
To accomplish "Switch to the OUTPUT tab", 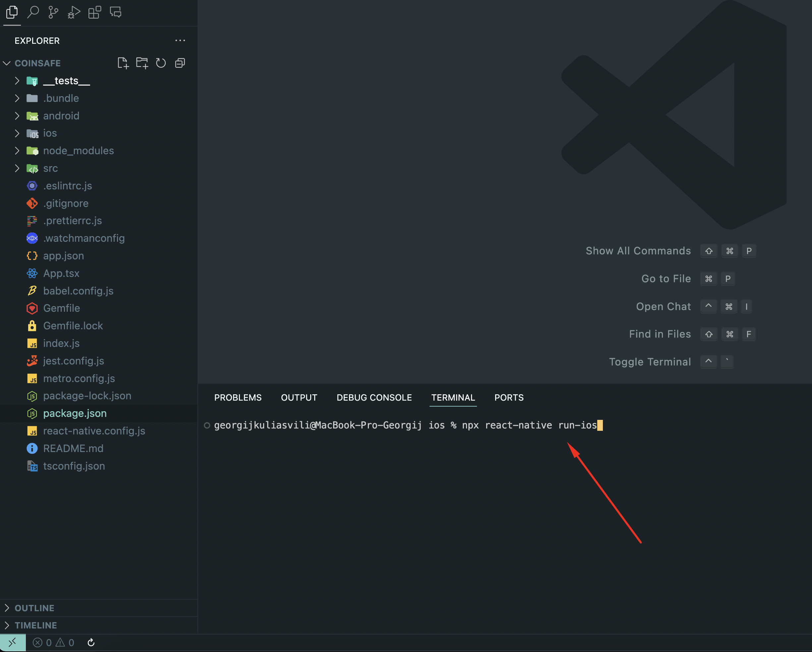I will [299, 398].
